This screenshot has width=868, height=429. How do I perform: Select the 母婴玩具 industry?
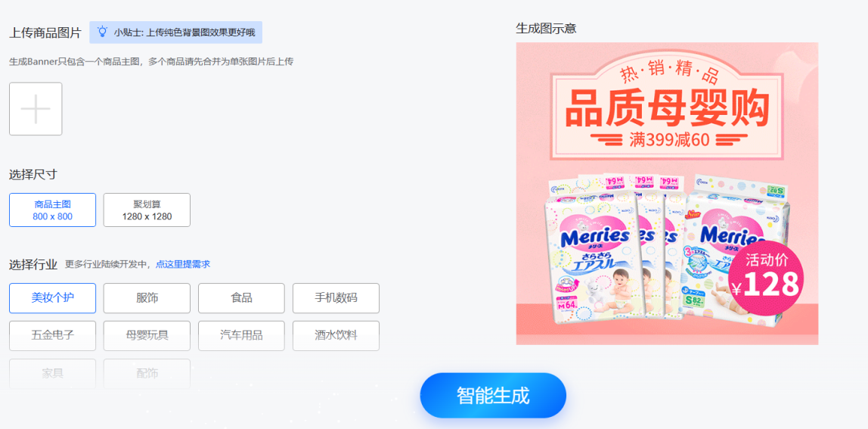(x=147, y=336)
